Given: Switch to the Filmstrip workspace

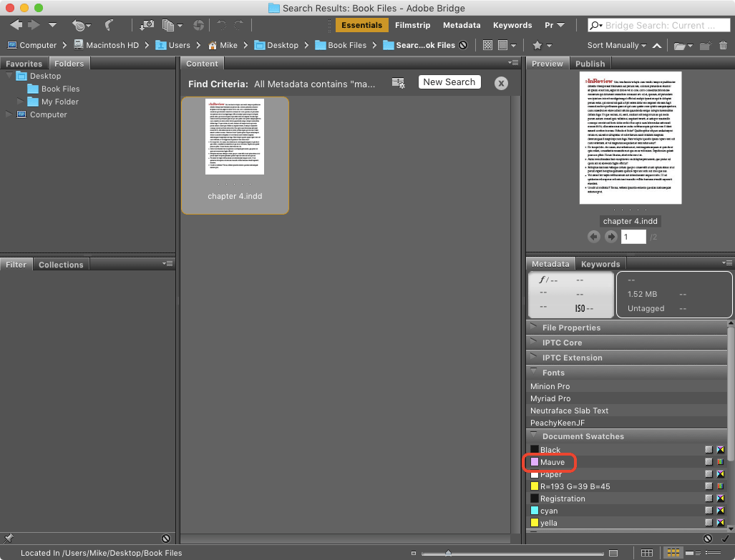Looking at the screenshot, I should pyautogui.click(x=412, y=25).
